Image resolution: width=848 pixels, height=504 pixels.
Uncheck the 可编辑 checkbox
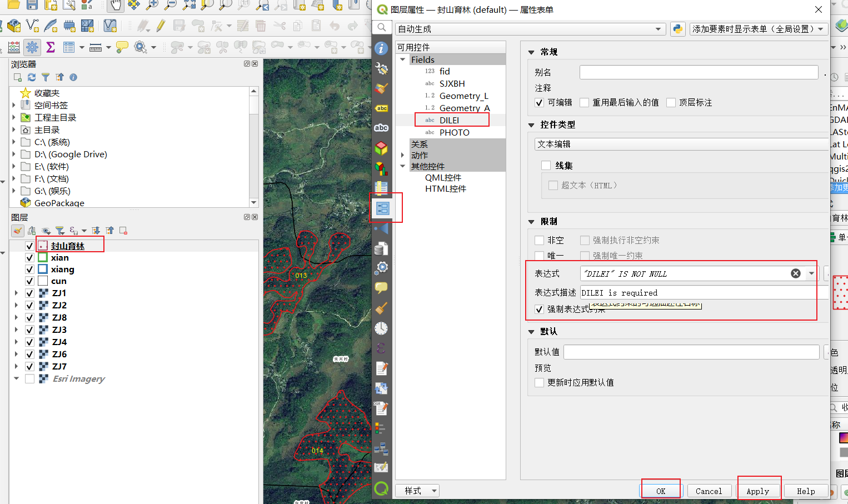pyautogui.click(x=538, y=102)
